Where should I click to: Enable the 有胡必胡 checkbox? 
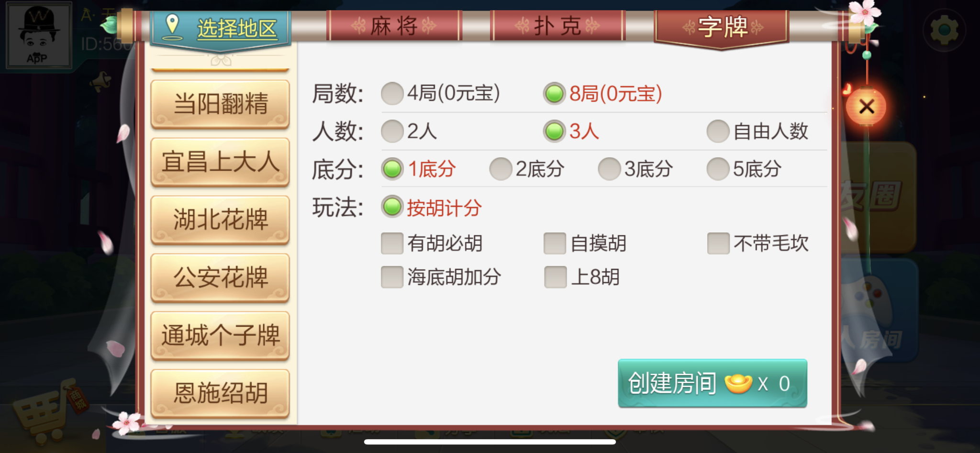pyautogui.click(x=432, y=243)
